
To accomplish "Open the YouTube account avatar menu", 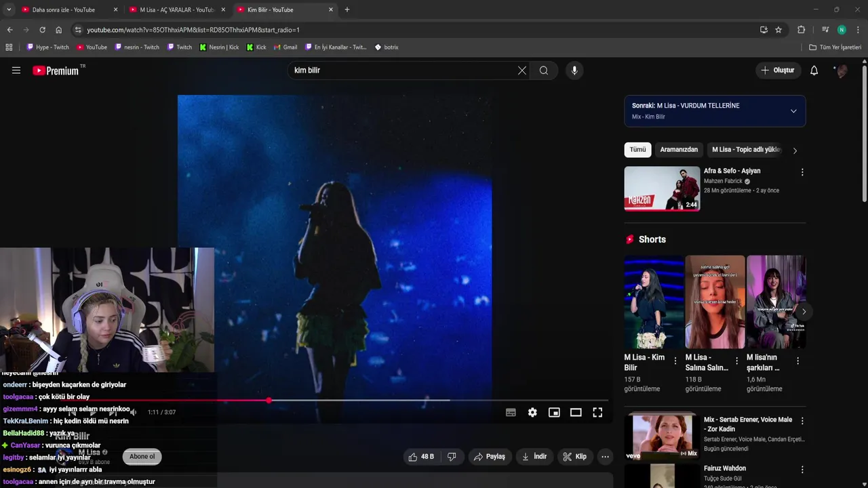I will point(842,70).
